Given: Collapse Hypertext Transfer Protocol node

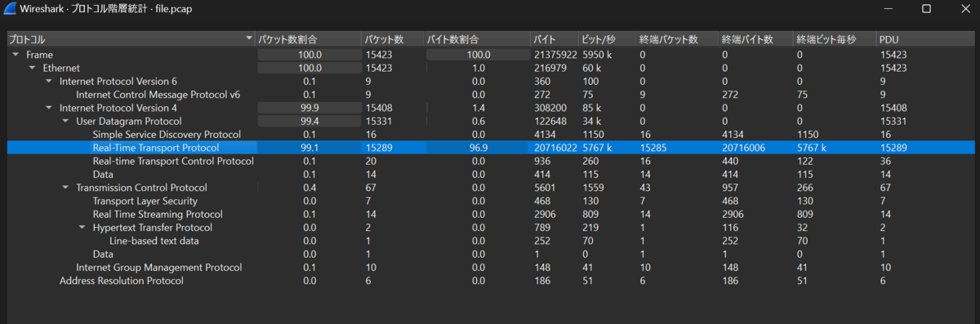Looking at the screenshot, I should point(82,228).
